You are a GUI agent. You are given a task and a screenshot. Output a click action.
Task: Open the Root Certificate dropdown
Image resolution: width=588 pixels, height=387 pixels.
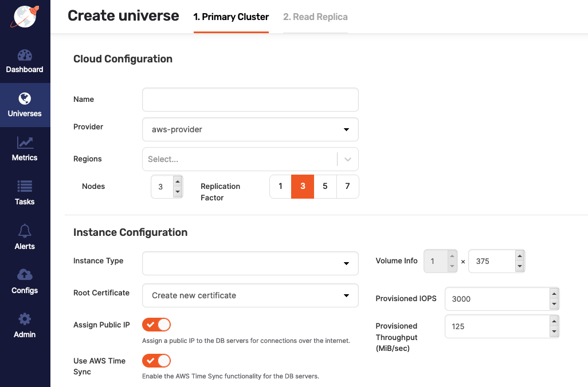(x=250, y=295)
